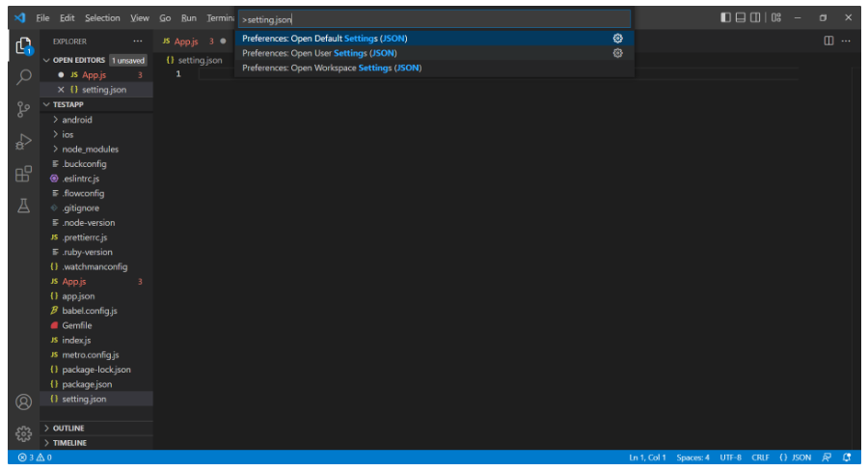Viewport: 868px width, 471px height.
Task: Open package-lock.json file
Action: [96, 370]
